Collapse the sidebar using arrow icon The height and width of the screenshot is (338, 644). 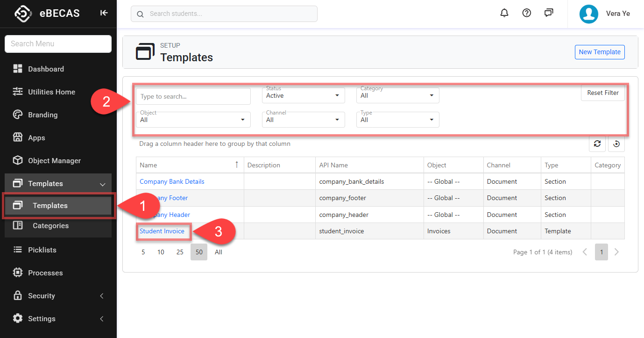[x=104, y=13]
